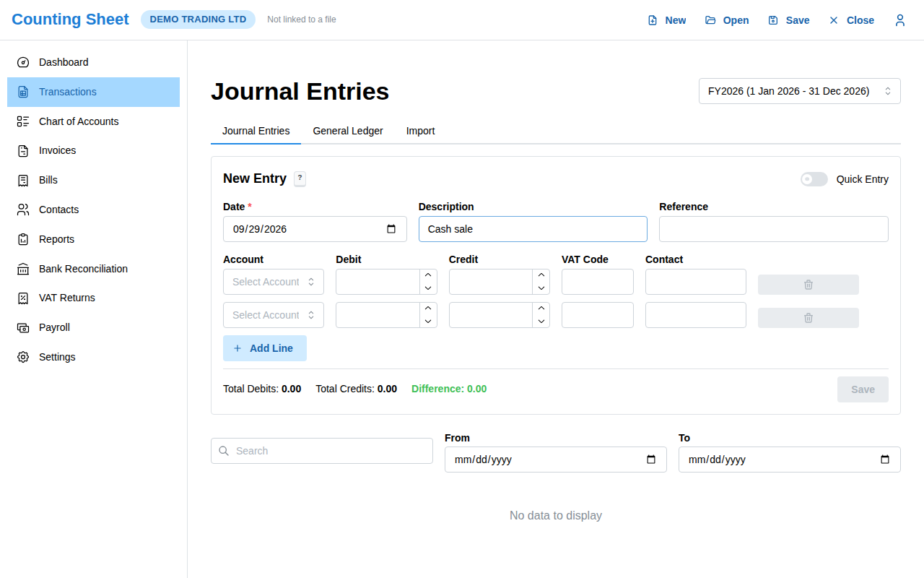Decrement the first Credit amount stepper
This screenshot has width=924, height=578.
tap(541, 288)
